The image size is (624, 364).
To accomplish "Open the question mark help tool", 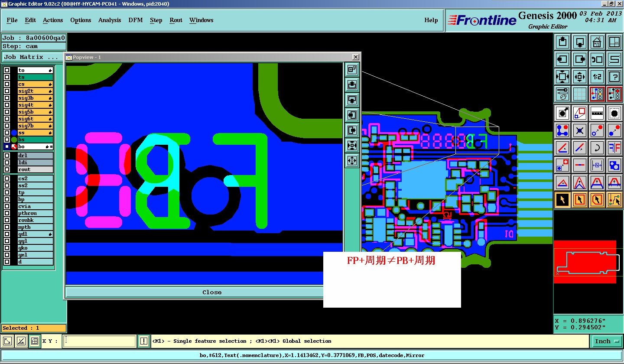I will pyautogui.click(x=614, y=77).
